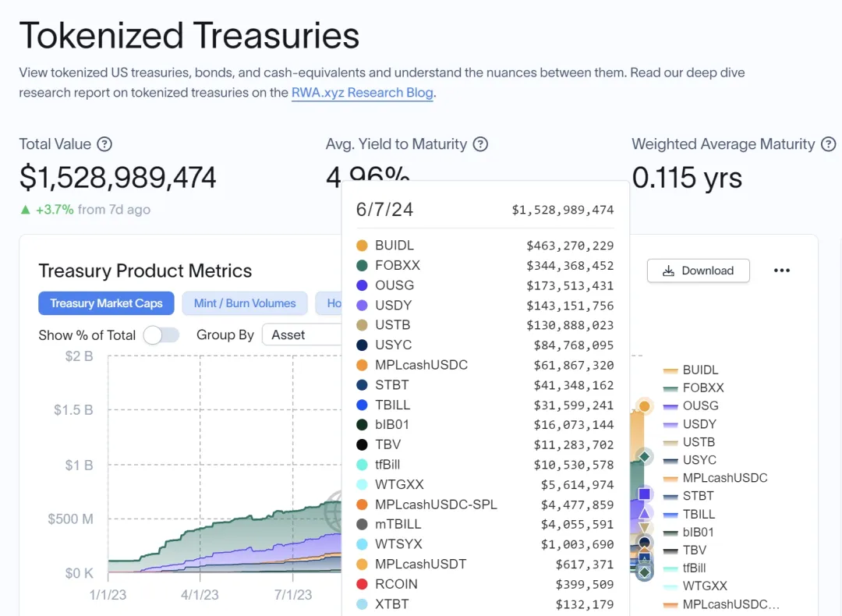Click the help icon beside Total Value
The height and width of the screenshot is (616, 842).
point(104,144)
